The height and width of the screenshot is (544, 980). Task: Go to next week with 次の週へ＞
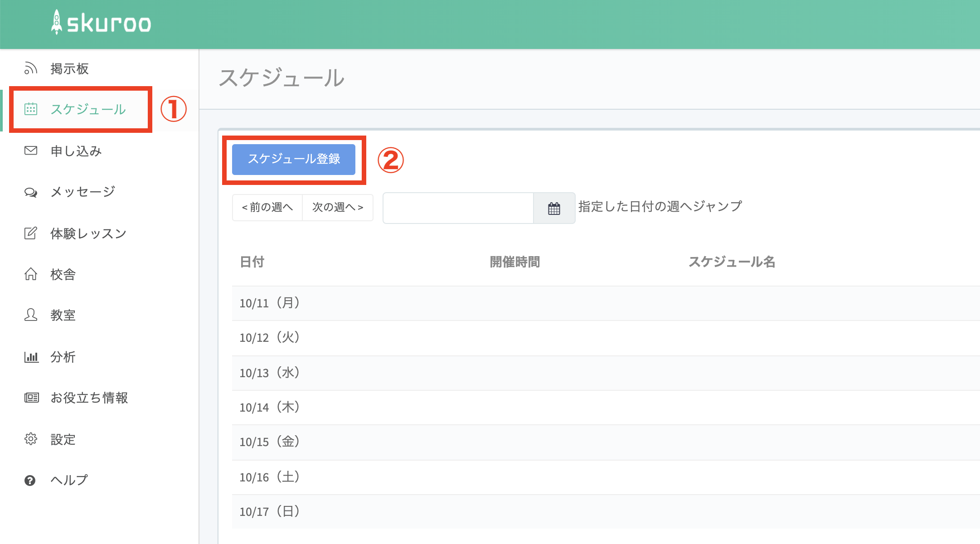[338, 208]
